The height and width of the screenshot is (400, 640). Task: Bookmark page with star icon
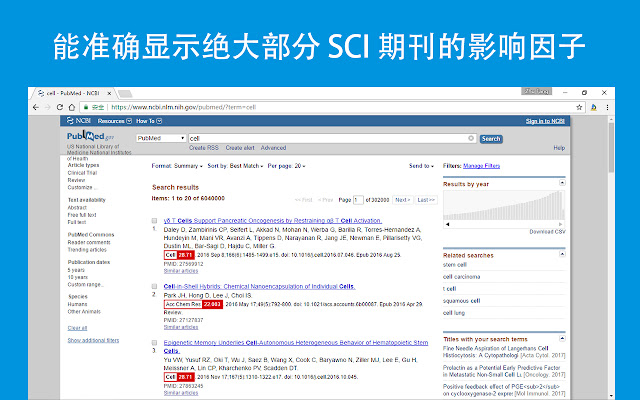[579, 107]
